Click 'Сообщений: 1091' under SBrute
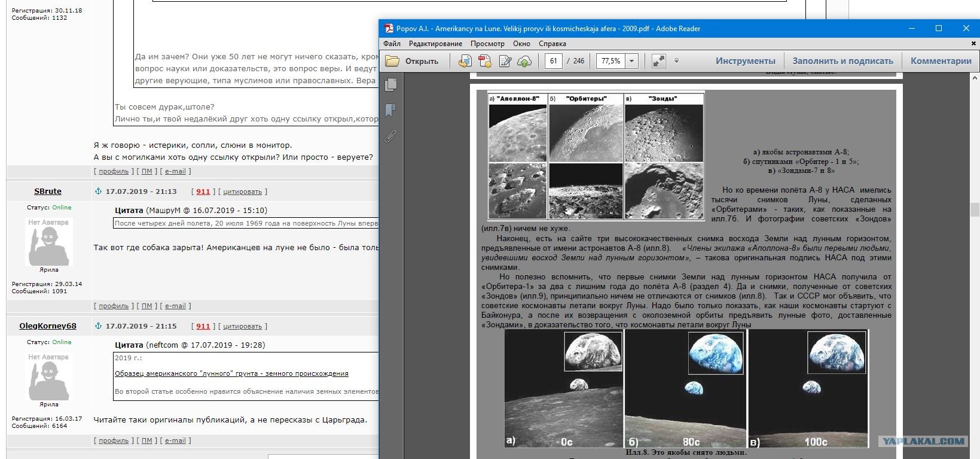980x459 pixels. coord(39,291)
